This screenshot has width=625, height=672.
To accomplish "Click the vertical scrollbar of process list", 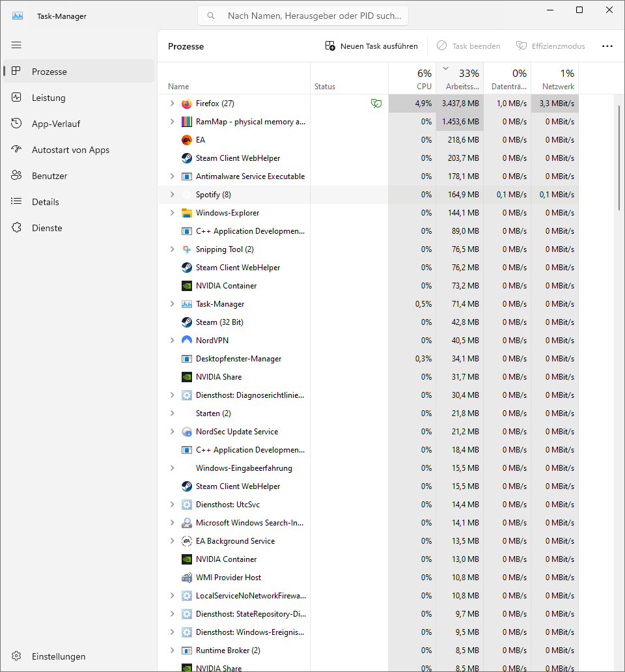I will point(619,156).
